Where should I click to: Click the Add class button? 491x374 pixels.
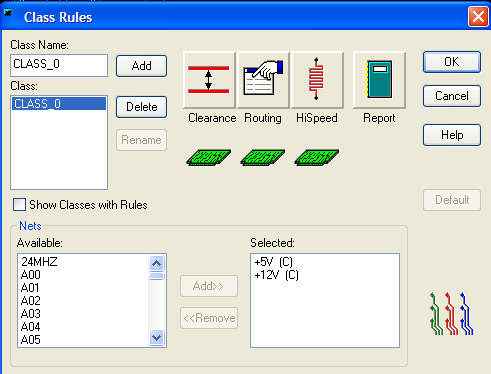click(141, 66)
